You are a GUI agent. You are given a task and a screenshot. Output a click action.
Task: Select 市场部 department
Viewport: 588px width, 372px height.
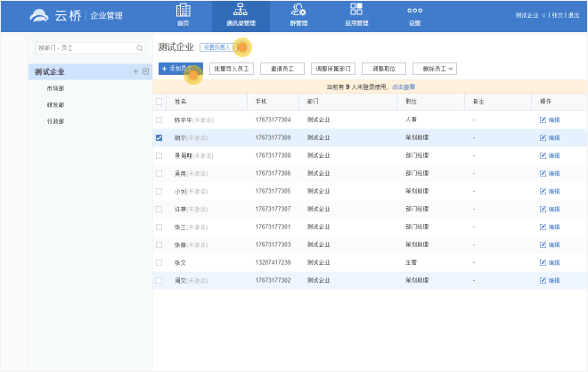55,88
